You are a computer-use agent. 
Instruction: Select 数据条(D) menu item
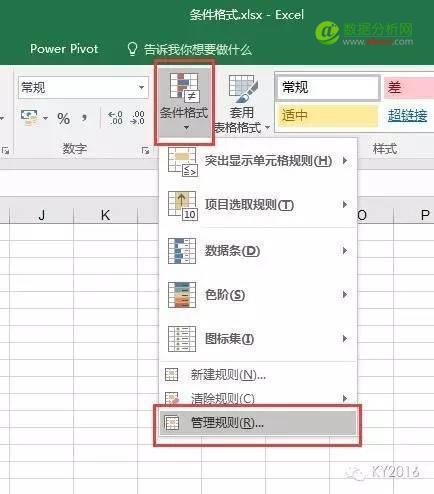tap(259, 251)
